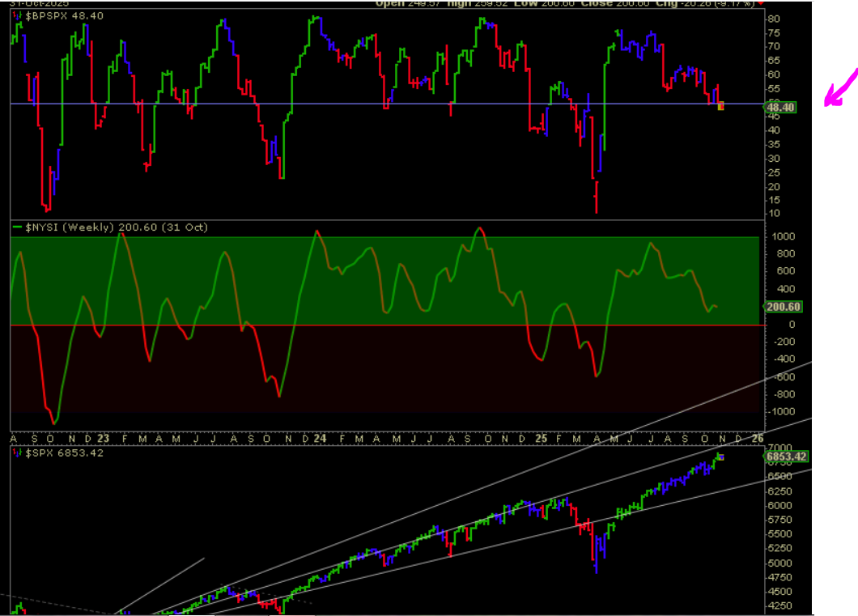Viewport: 858px width, 616px height.
Task: Select the 200.60 current value tag
Action: pyautogui.click(x=783, y=307)
